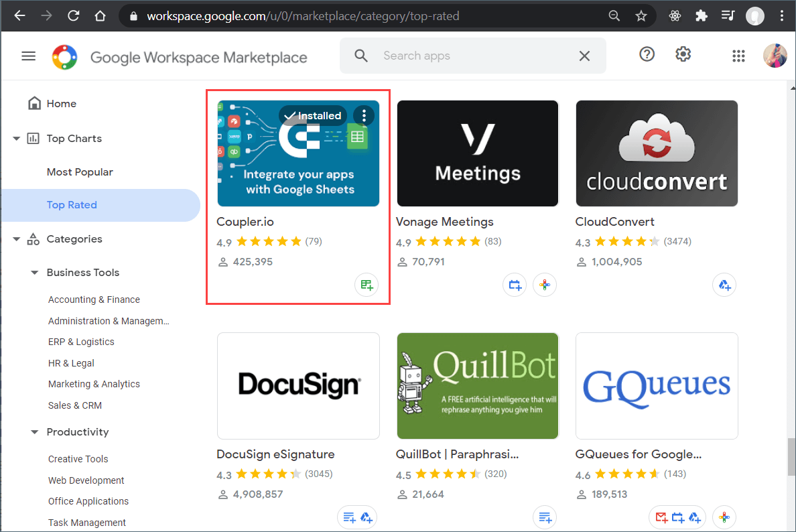Open the DocuSign app thumbnail
Viewport: 796px width, 532px height.
pos(299,386)
